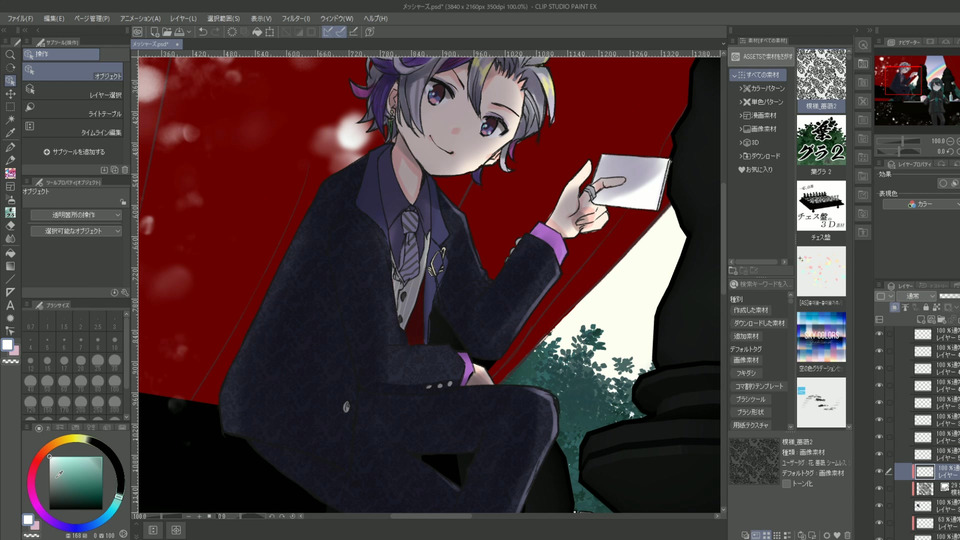Screen dimensions: 960x540
Task: Click the main drawing color swatch
Action: click(7, 345)
